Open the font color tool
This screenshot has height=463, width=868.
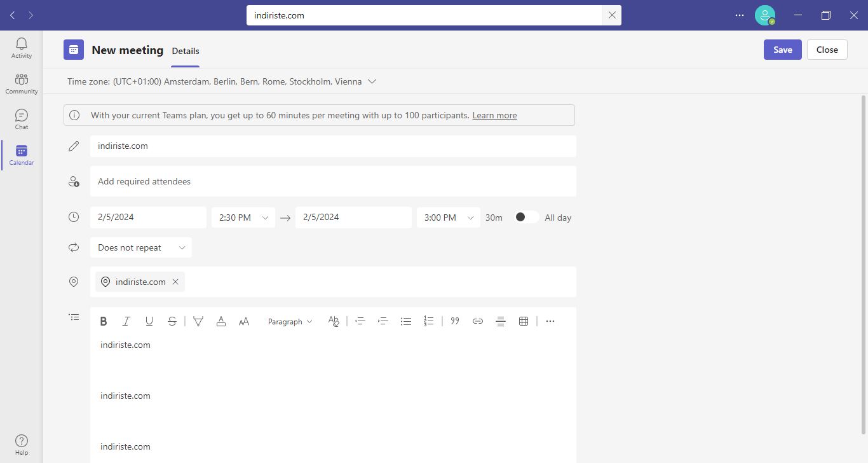coord(221,321)
